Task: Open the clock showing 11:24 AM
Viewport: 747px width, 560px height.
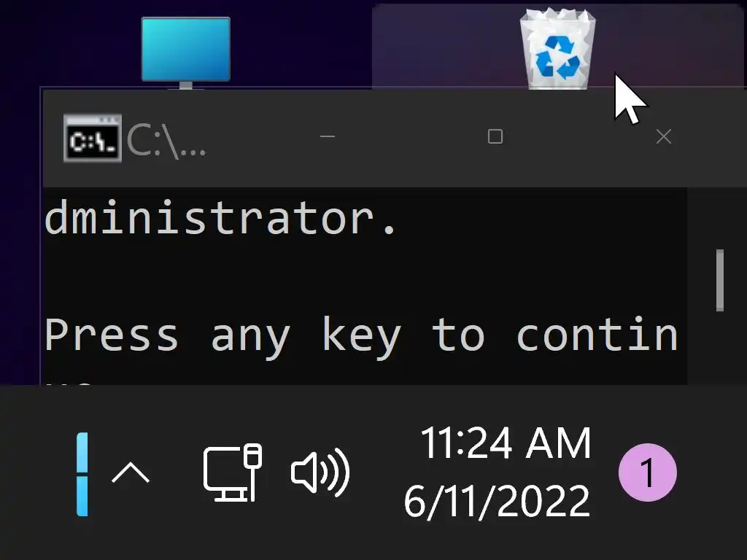Action: (x=506, y=443)
